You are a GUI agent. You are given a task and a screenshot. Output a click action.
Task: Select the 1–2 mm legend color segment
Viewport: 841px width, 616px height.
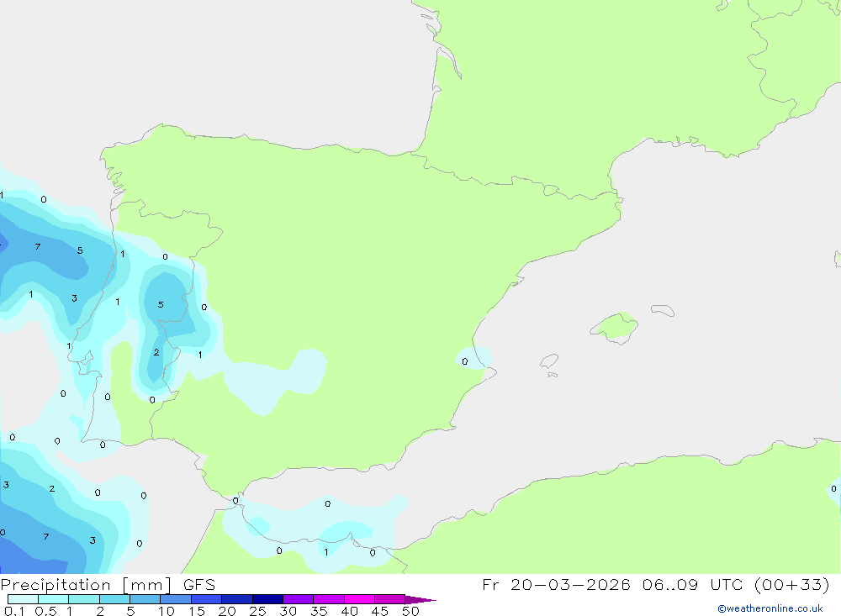point(84,599)
